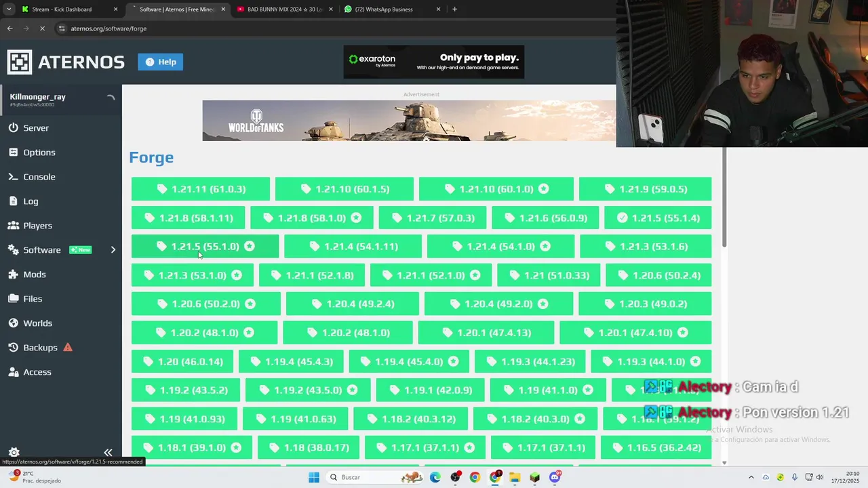868x488 pixels.
Task: Click the taskbar Buscar search box
Action: [x=374, y=477]
